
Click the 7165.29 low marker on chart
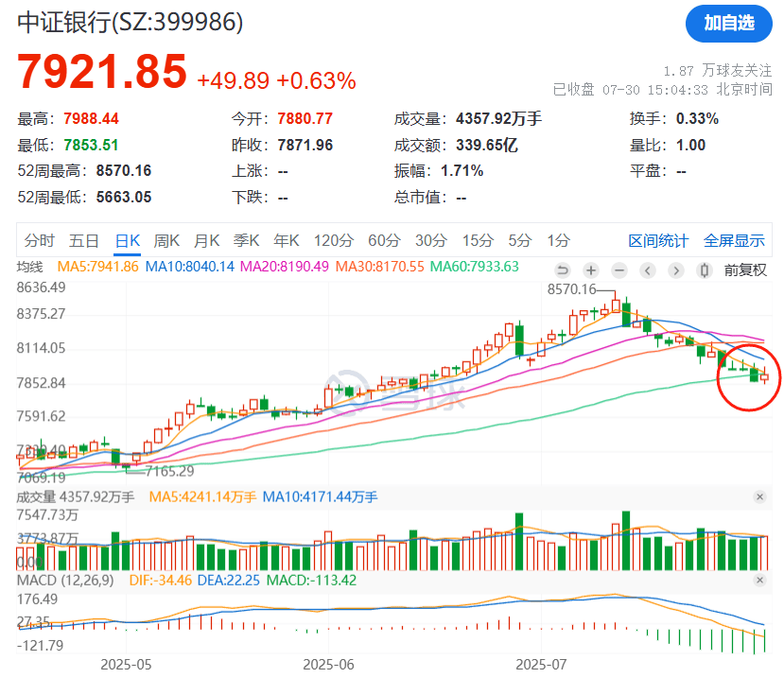(x=169, y=472)
